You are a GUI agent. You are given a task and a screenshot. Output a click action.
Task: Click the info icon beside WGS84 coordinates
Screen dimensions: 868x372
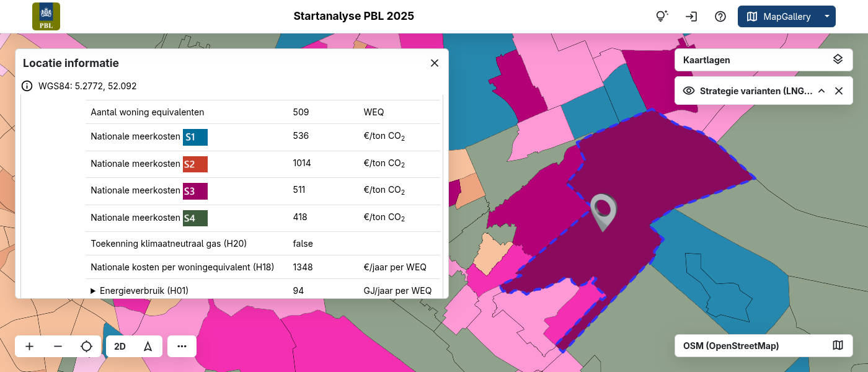click(x=27, y=86)
